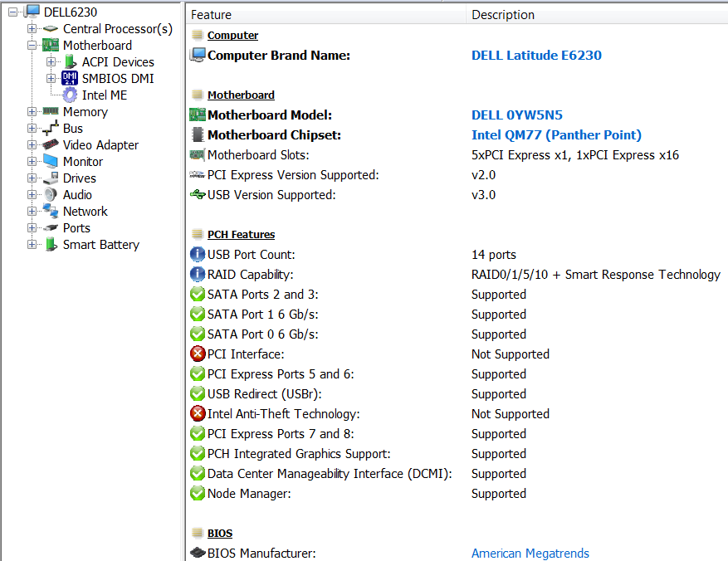Click the Audio speaker icon
This screenshot has width=728, height=561.
[x=51, y=194]
